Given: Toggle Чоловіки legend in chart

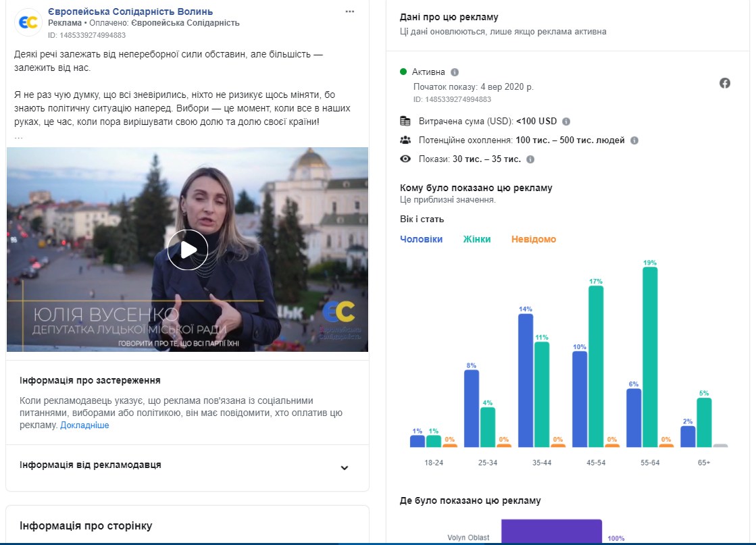Looking at the screenshot, I should [421, 239].
